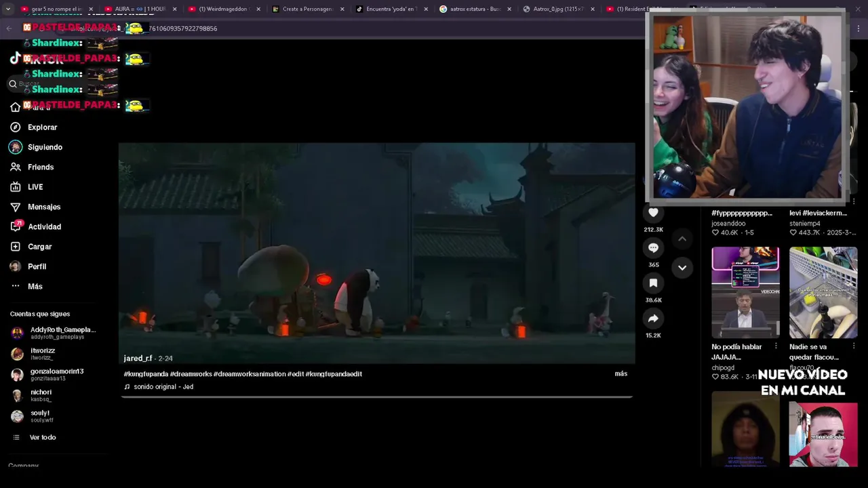Close the 'aatrox estatura' browser tab
This screenshot has height=488, width=868.
coord(509,9)
